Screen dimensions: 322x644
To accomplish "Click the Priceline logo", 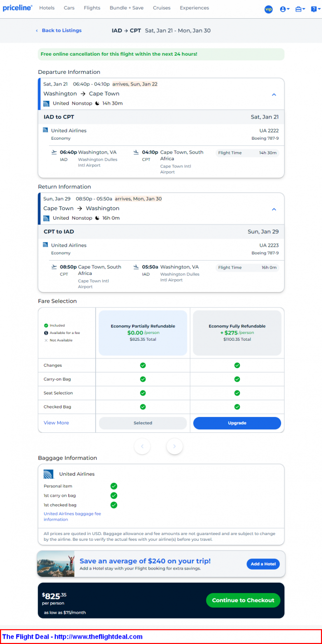I will [x=17, y=8].
